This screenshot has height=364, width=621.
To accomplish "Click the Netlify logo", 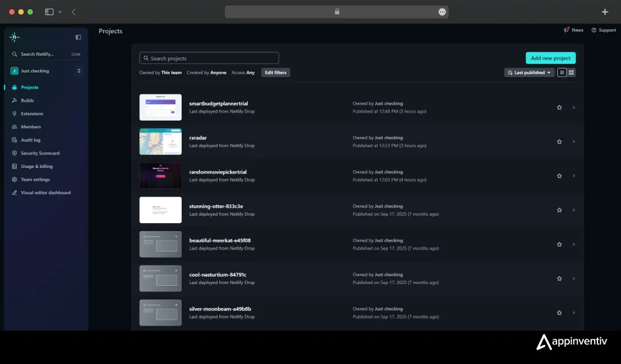I will 14,37.
